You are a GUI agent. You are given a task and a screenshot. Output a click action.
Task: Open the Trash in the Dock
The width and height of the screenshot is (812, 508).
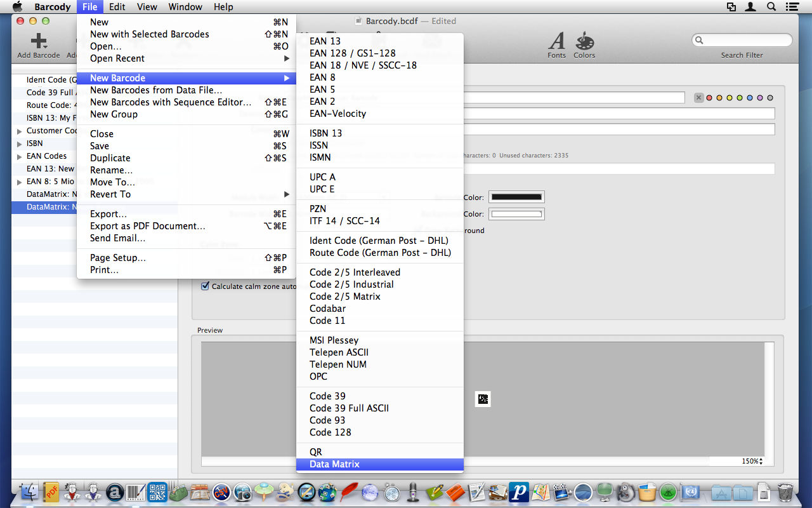785,492
